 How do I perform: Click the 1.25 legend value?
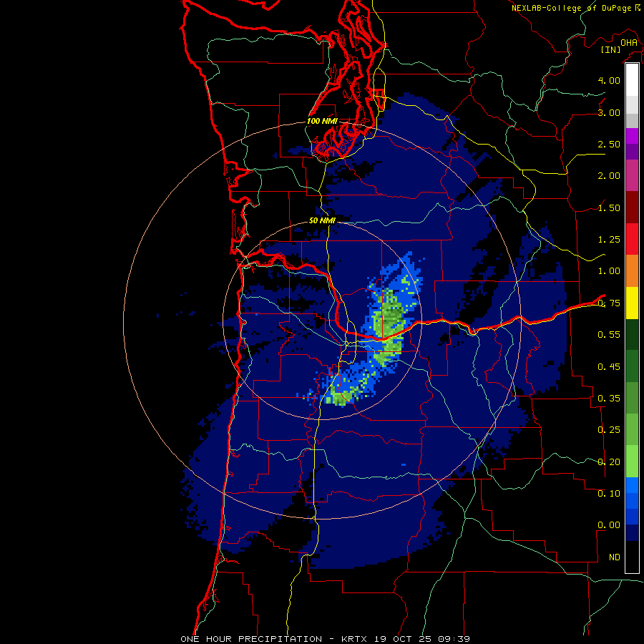(609, 240)
